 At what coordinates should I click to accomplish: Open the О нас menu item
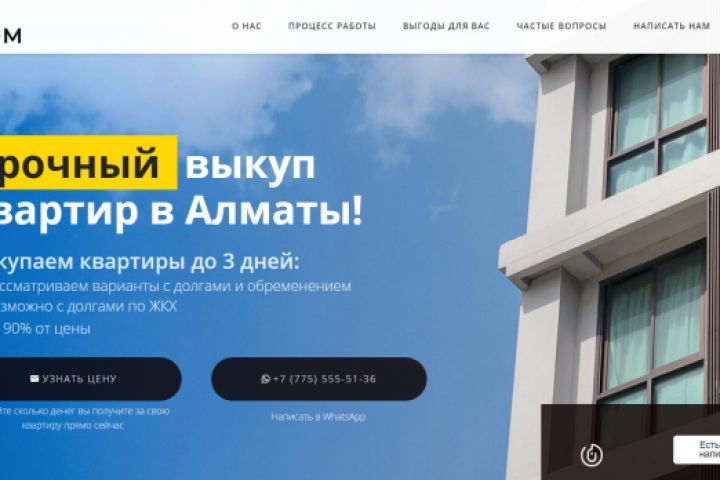click(x=247, y=26)
